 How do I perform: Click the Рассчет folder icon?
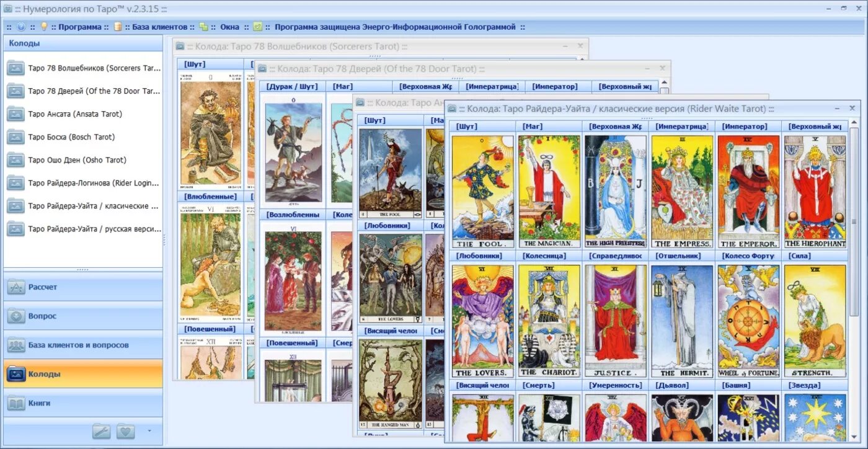tap(17, 287)
